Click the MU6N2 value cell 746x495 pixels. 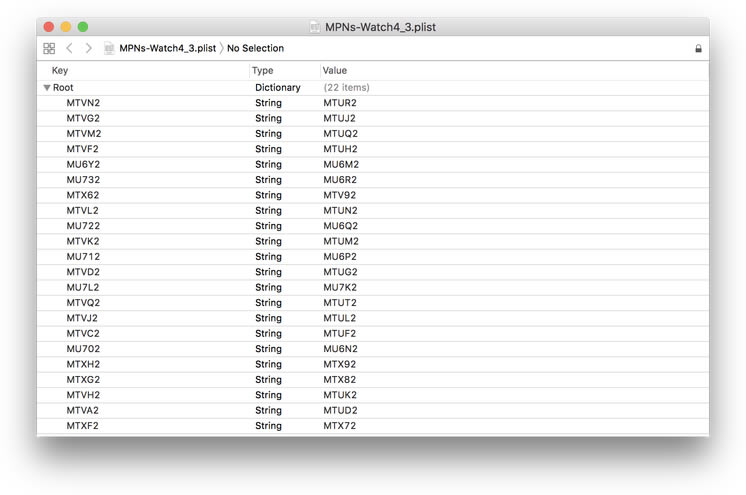(x=340, y=349)
